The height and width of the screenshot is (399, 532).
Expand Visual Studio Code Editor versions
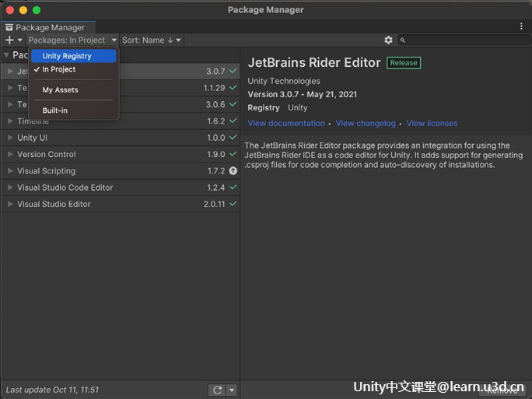coord(10,187)
